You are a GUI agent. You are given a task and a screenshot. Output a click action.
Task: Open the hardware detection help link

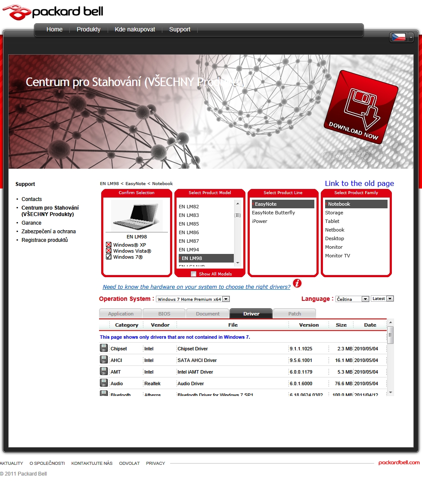(196, 287)
